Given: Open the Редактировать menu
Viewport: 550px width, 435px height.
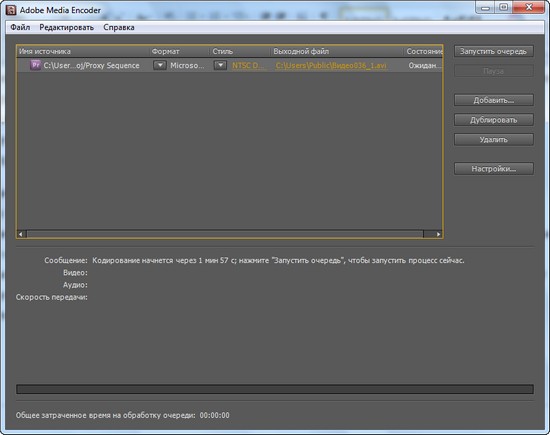Looking at the screenshot, I should pyautogui.click(x=67, y=27).
